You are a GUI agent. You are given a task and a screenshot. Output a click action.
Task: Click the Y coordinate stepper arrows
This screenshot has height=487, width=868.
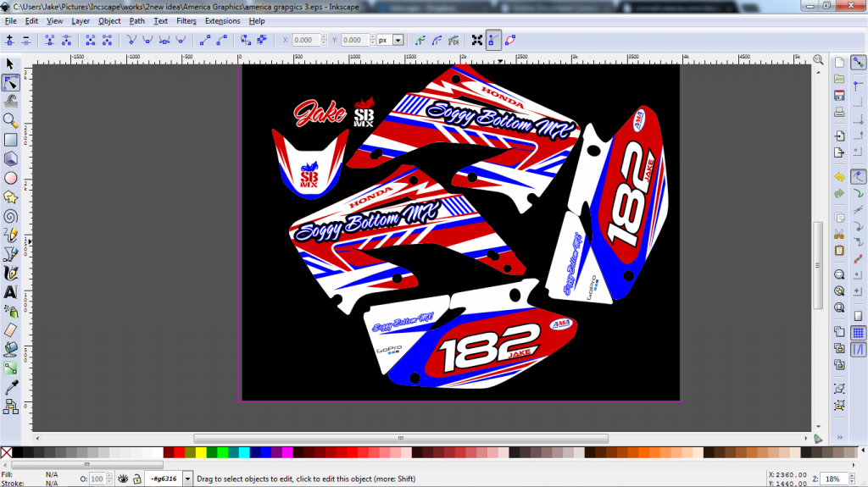tap(373, 40)
